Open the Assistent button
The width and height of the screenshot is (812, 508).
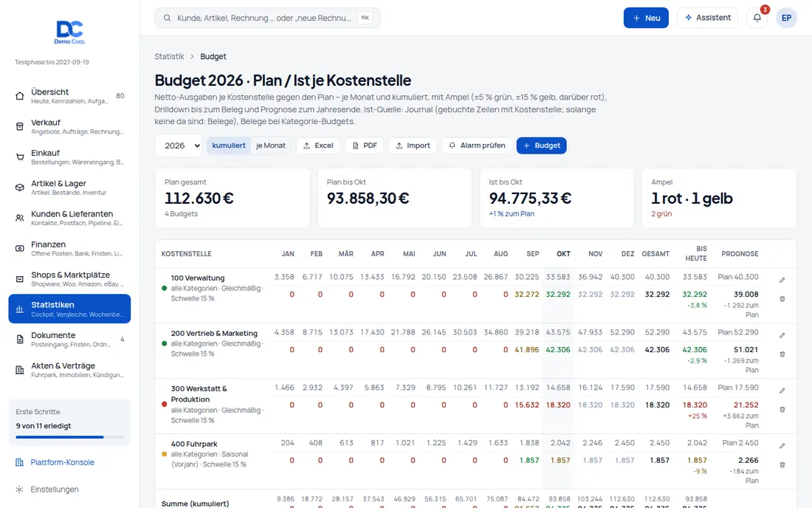[707, 18]
